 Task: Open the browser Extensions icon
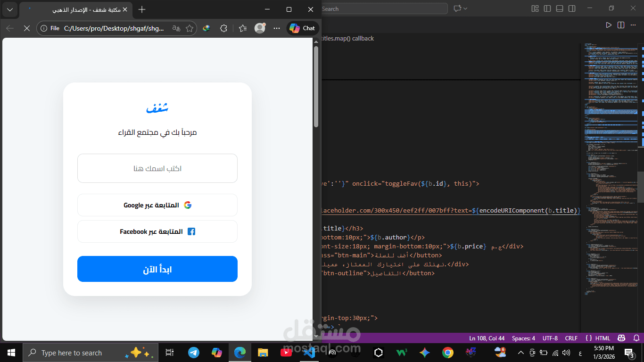(x=223, y=28)
